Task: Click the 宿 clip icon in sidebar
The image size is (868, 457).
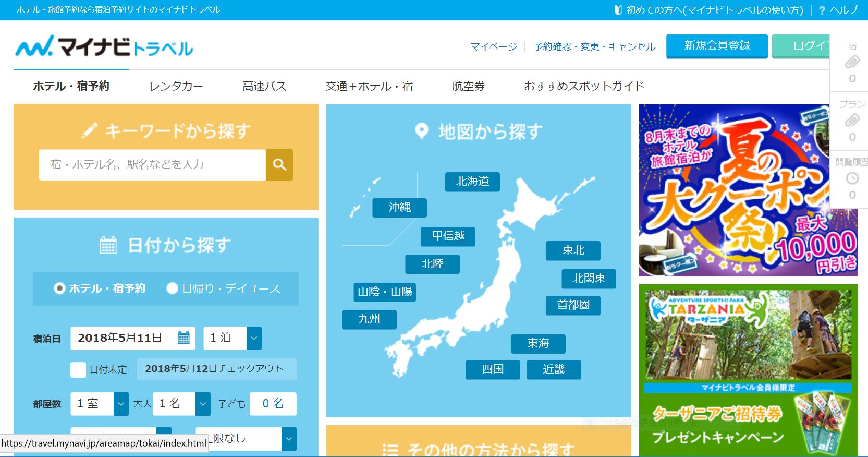Action: click(x=852, y=62)
